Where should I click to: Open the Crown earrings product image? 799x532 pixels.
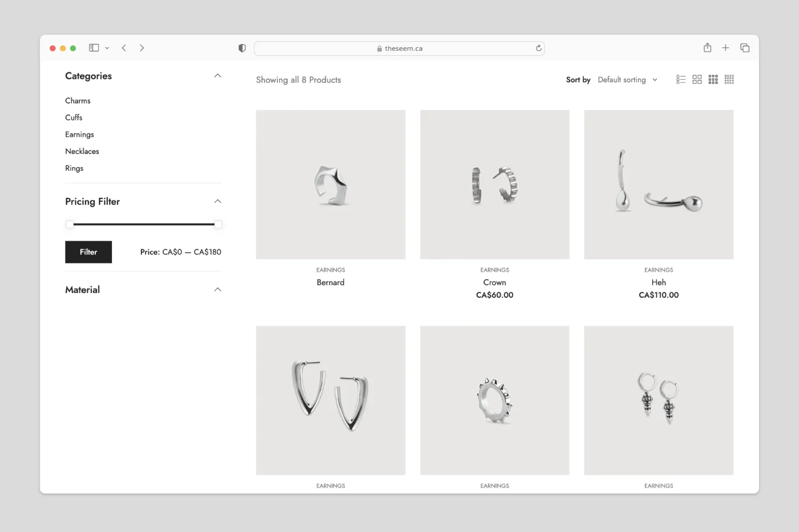point(494,184)
